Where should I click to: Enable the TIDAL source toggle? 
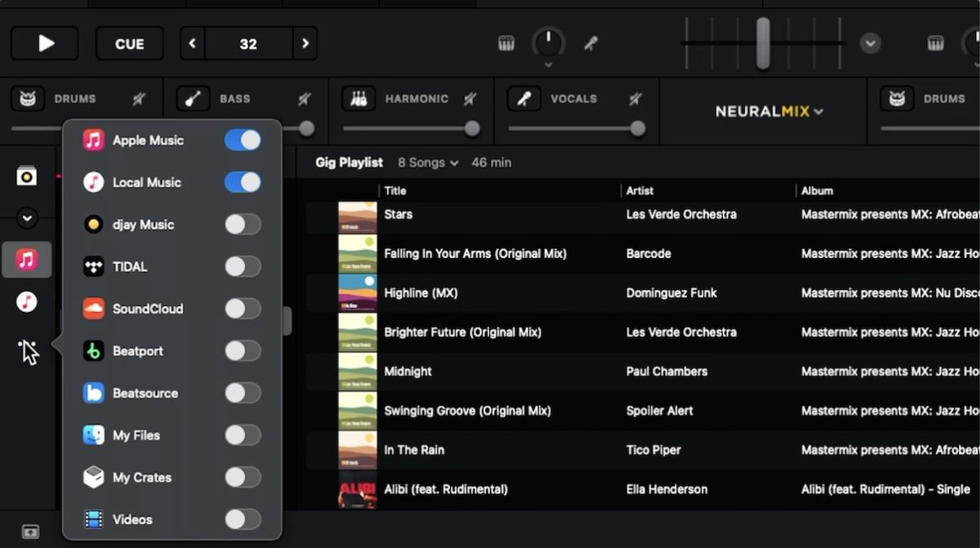click(x=243, y=266)
